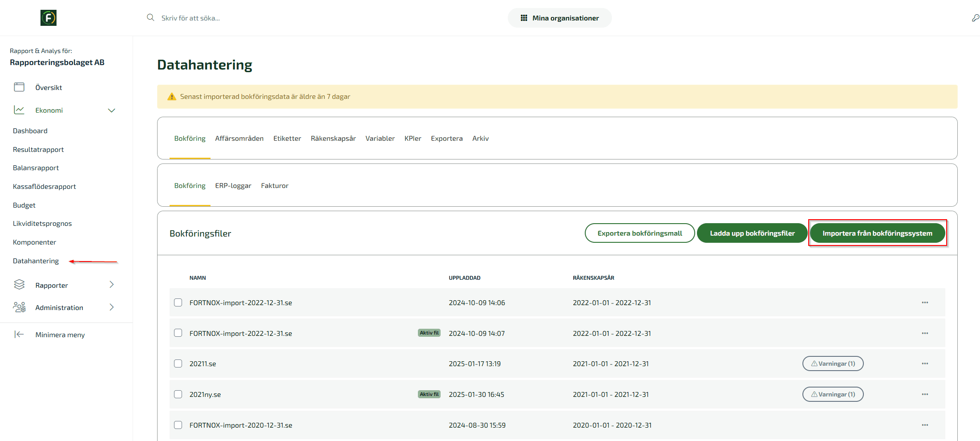The width and height of the screenshot is (980, 441).
Task: Open Kassaflödesrapport in sidebar
Action: (x=45, y=187)
